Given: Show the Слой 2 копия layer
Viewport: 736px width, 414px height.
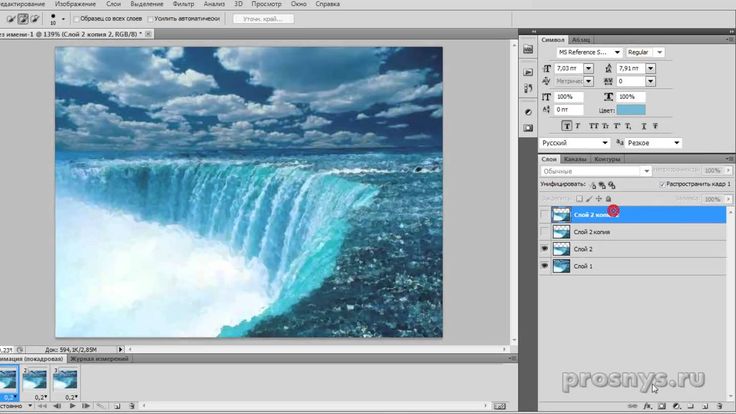Looking at the screenshot, I should (544, 232).
